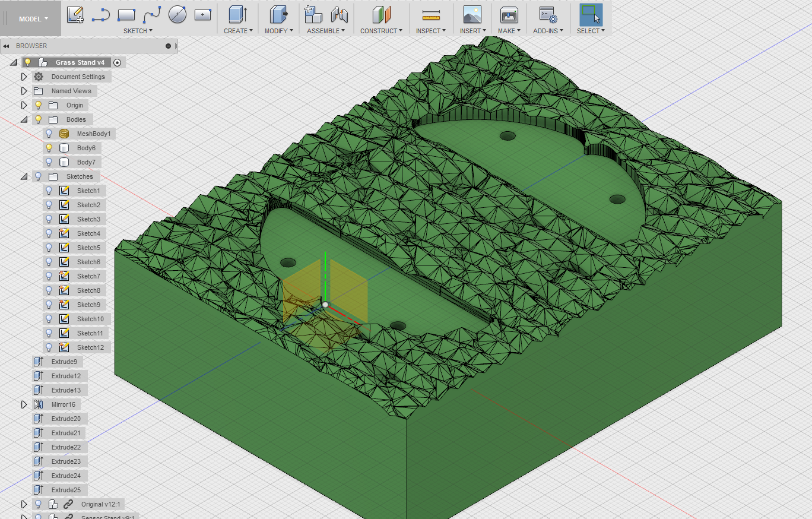The width and height of the screenshot is (812, 519).
Task: Expand the Document Settings node
Action: [24, 77]
